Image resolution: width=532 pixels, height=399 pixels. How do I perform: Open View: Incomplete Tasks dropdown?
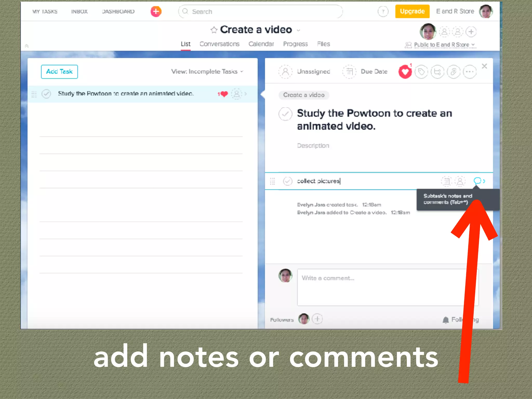pos(207,71)
